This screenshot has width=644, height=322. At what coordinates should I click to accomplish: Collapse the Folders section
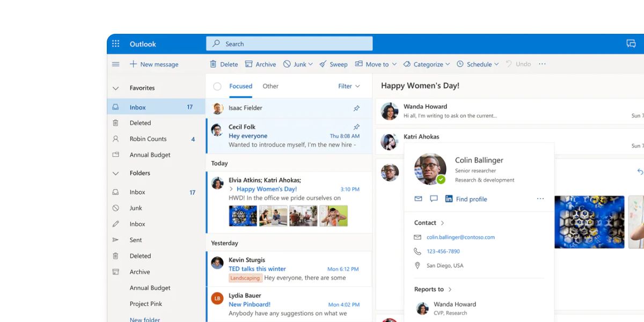pyautogui.click(x=115, y=173)
